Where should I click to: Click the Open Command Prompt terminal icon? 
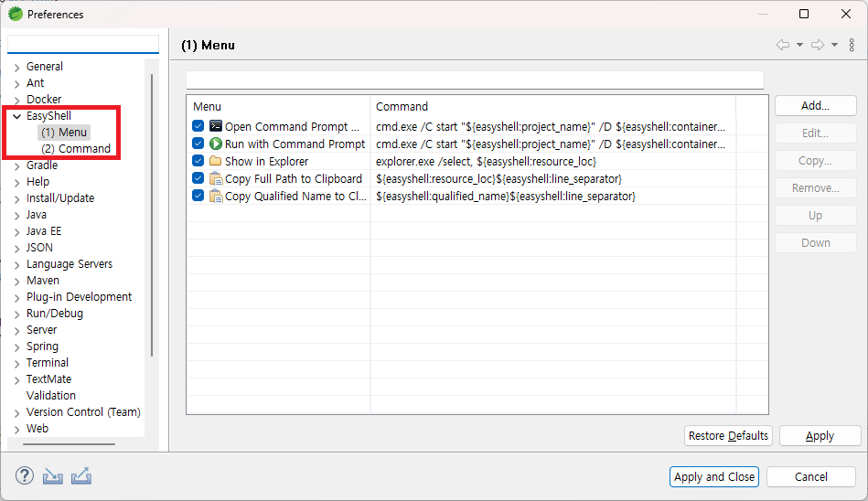pyautogui.click(x=216, y=126)
